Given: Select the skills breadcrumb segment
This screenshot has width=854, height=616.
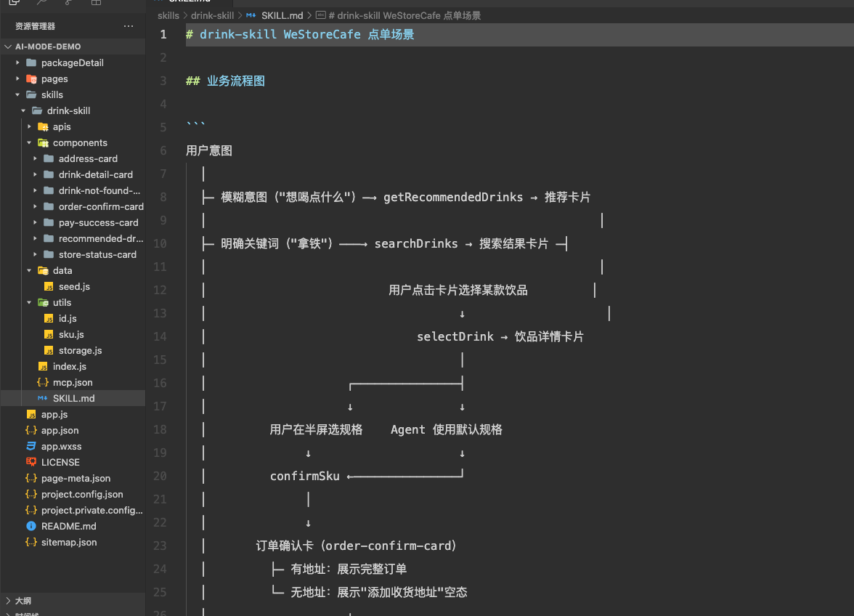Looking at the screenshot, I should click(168, 16).
